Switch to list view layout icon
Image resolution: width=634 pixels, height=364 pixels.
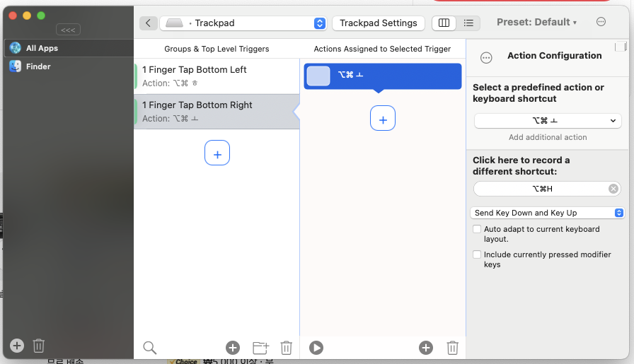[468, 23]
